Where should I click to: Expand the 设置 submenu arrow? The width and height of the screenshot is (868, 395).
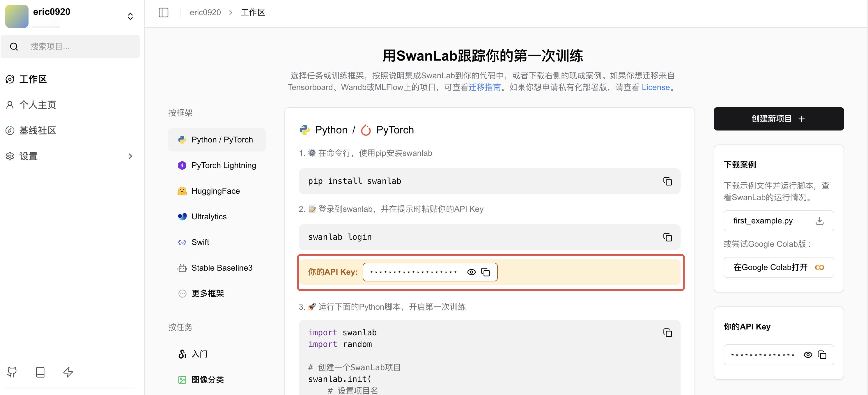pyautogui.click(x=130, y=156)
